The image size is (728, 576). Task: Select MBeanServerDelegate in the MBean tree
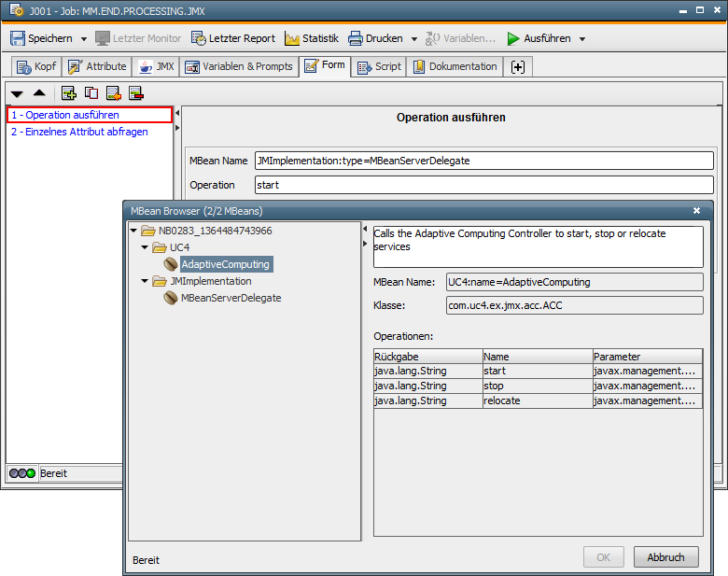click(231, 298)
